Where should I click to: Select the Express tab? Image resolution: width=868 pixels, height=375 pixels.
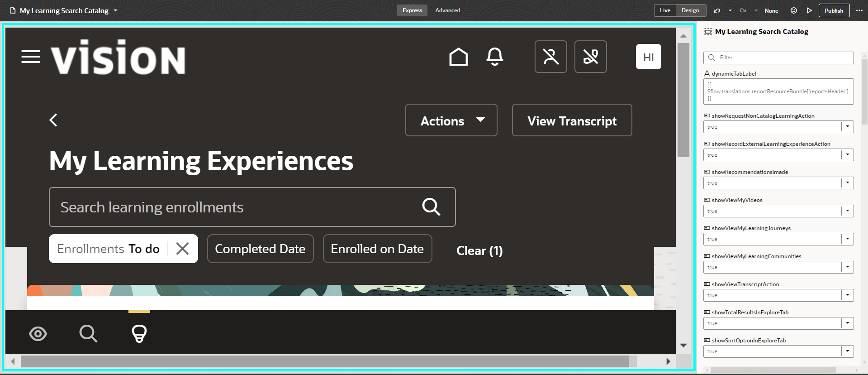(412, 10)
